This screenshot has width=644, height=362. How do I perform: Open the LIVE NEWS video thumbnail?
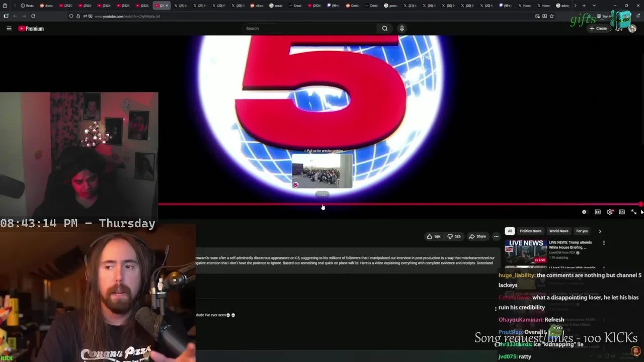pyautogui.click(x=526, y=251)
